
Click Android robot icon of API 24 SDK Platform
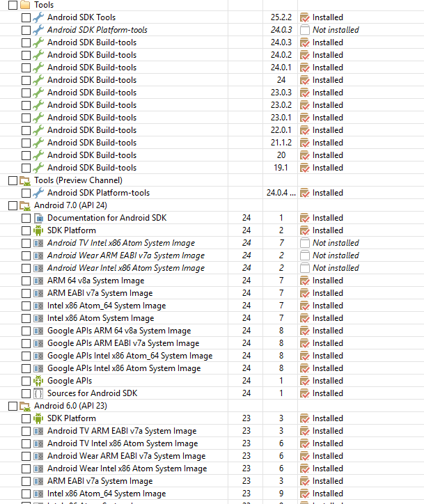(x=38, y=230)
